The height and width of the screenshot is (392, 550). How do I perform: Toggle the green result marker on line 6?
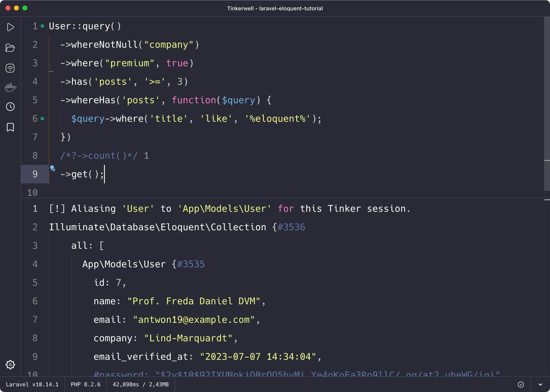[x=43, y=118]
